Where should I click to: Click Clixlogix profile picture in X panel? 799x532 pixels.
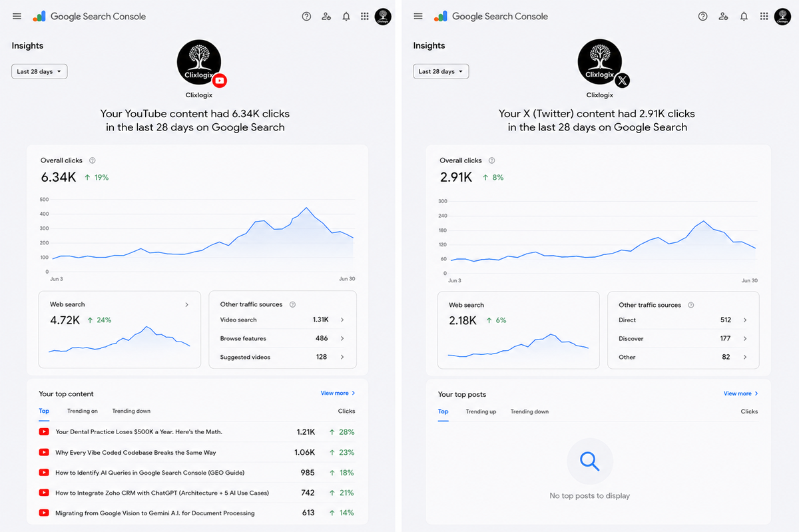click(x=600, y=62)
